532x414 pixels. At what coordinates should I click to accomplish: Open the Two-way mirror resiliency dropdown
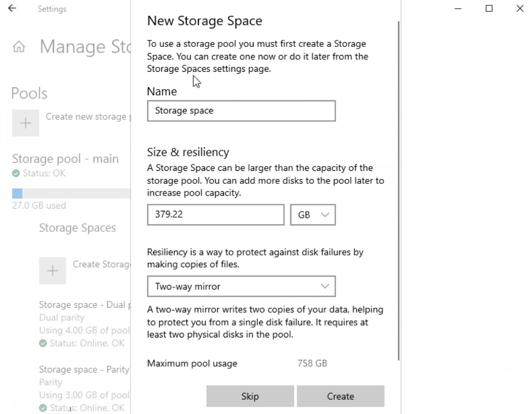pyautogui.click(x=241, y=286)
